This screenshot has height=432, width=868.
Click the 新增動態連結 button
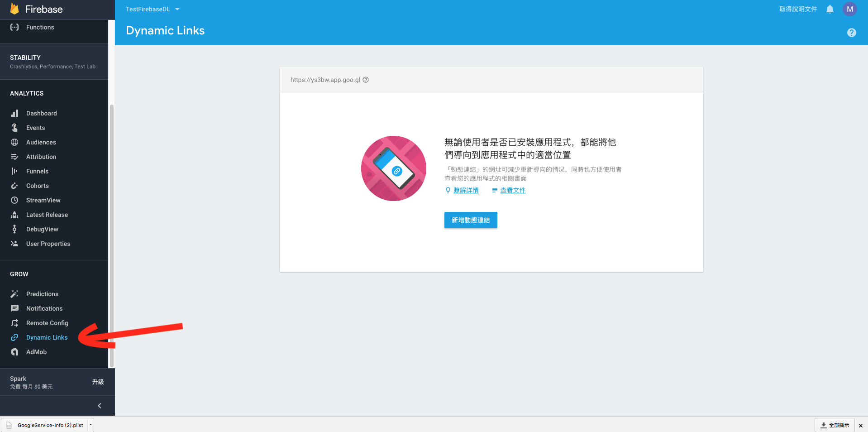pos(471,220)
